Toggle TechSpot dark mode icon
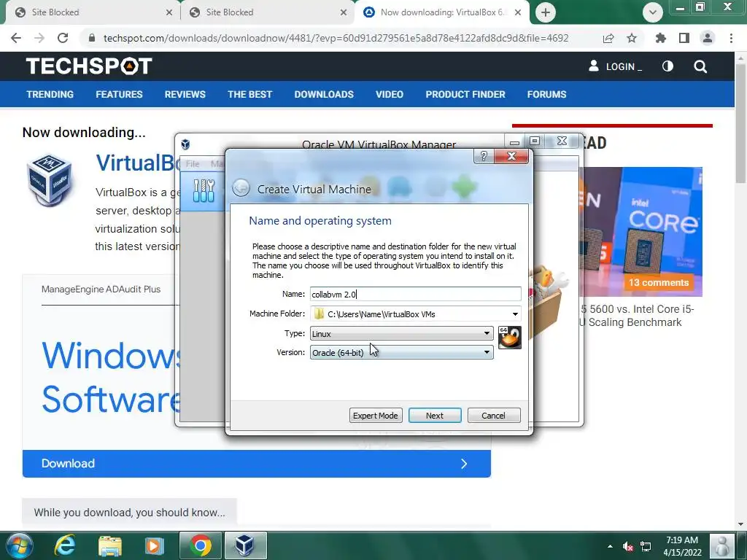The image size is (747, 560). tap(667, 66)
